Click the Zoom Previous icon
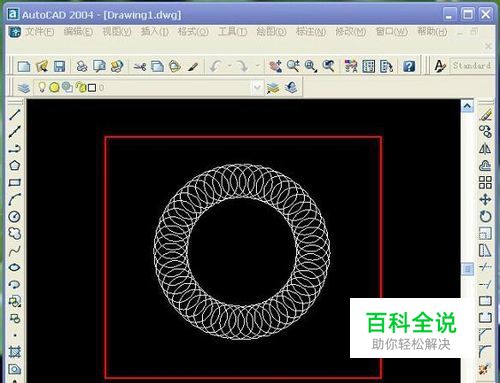This screenshot has height=383, width=500. pyautogui.click(x=329, y=66)
